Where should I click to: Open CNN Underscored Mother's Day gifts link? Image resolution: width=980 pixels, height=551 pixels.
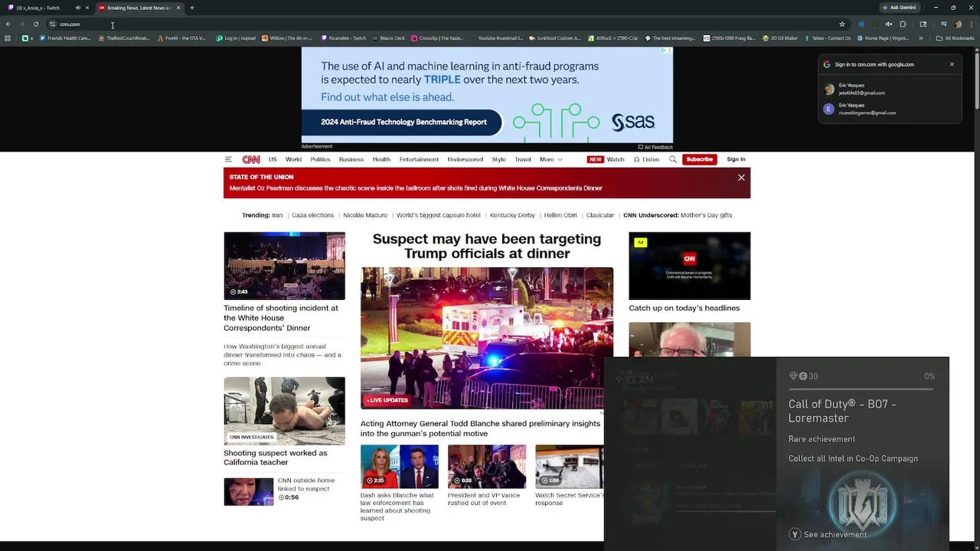click(678, 215)
